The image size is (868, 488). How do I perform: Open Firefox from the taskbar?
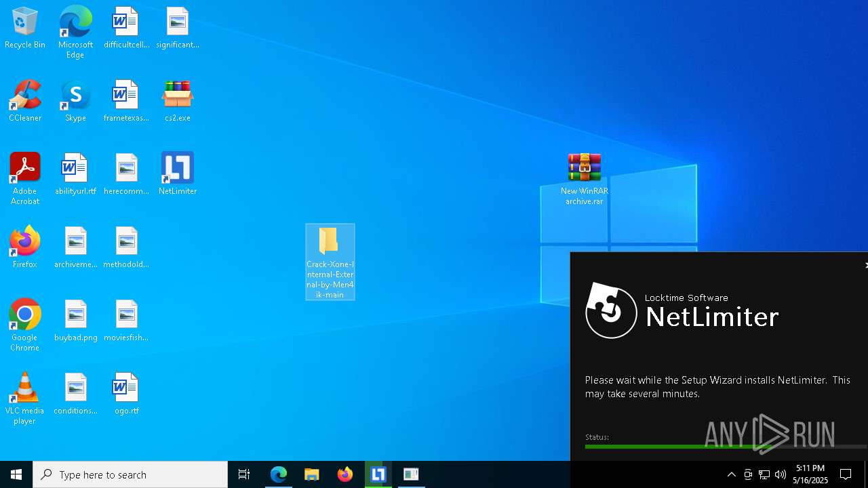point(345,474)
